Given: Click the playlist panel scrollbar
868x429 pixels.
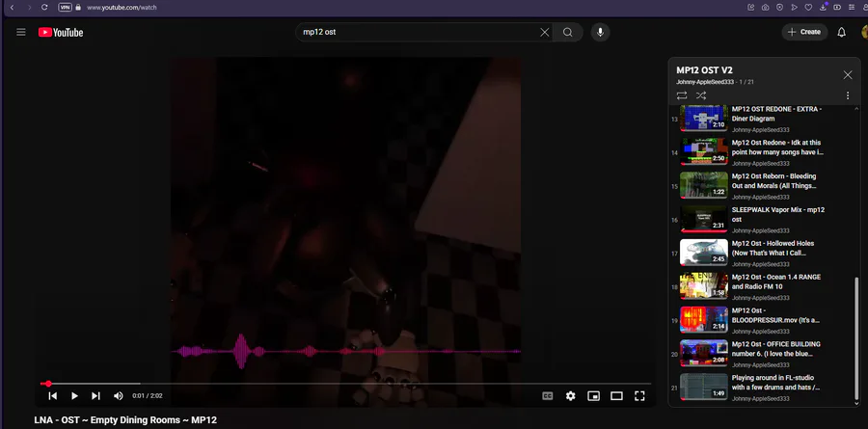Looking at the screenshot, I should click(857, 339).
